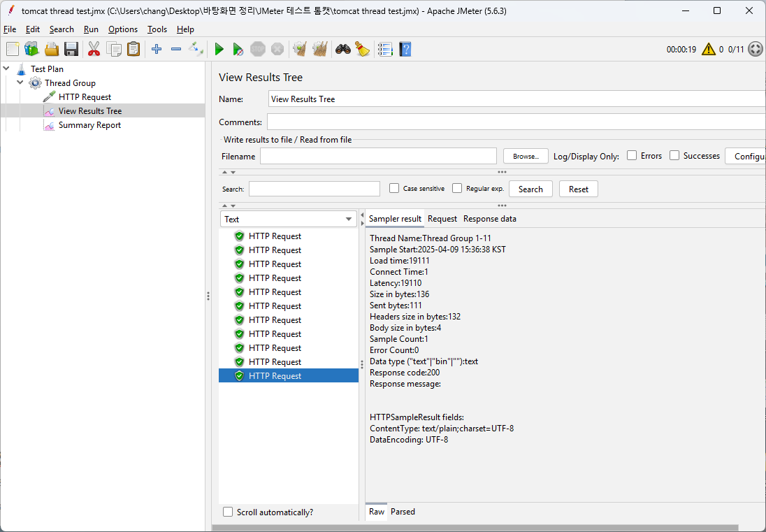Viewport: 766px width, 532px height.
Task: Switch to the Response data tab
Action: (x=489, y=219)
